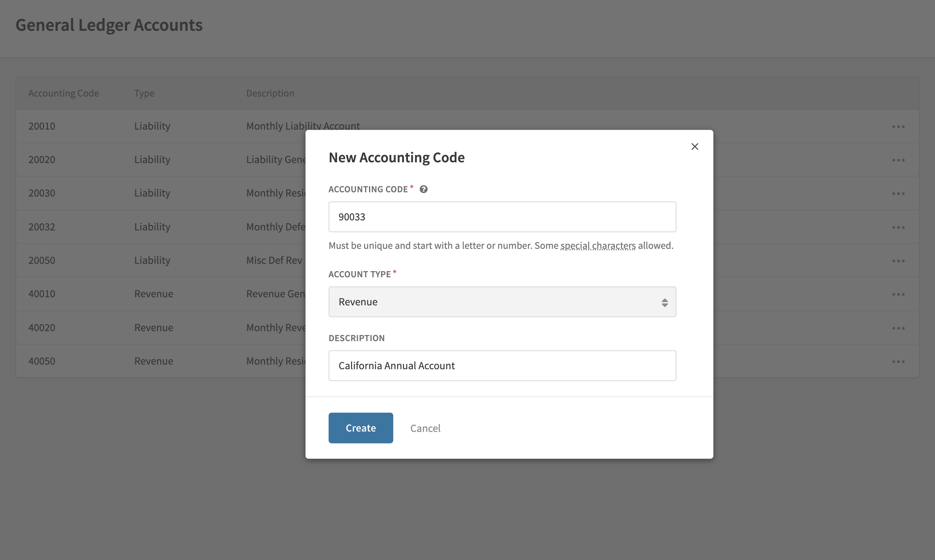Select accounting code 40010 cell
This screenshot has height=560, width=935.
point(42,294)
